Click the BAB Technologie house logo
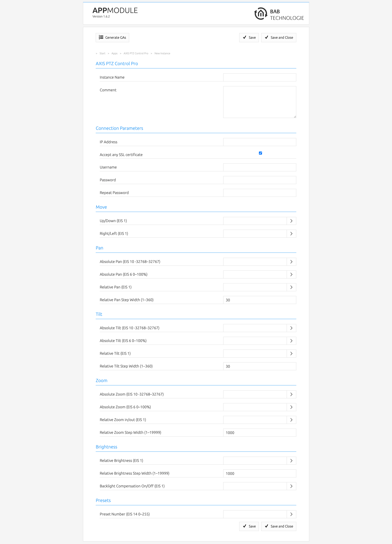This screenshot has height=544, width=392. click(x=261, y=14)
